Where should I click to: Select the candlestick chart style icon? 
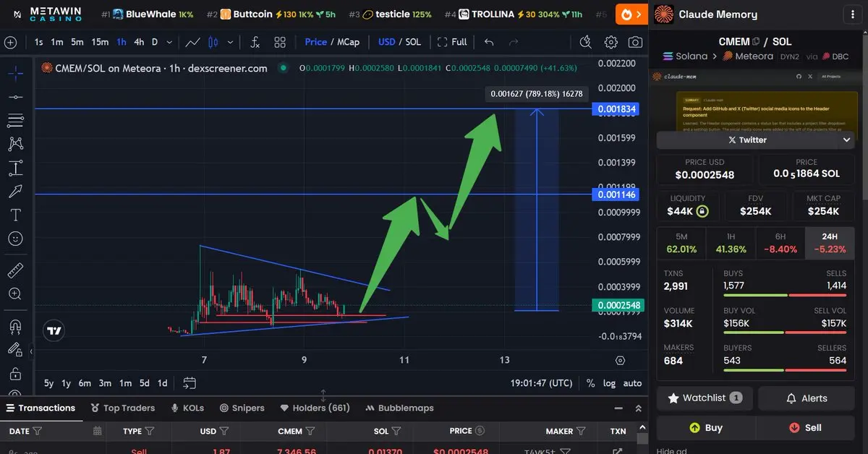pyautogui.click(x=213, y=42)
